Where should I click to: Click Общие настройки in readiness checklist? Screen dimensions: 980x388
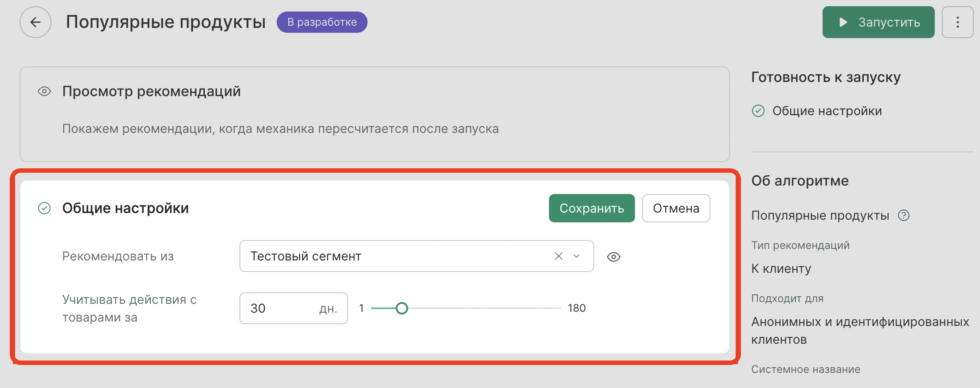pos(827,111)
